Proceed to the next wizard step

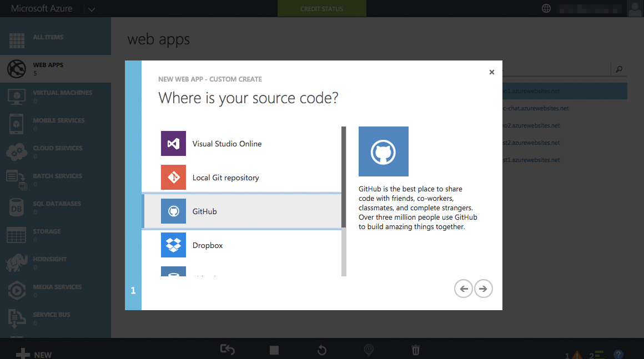(x=484, y=289)
